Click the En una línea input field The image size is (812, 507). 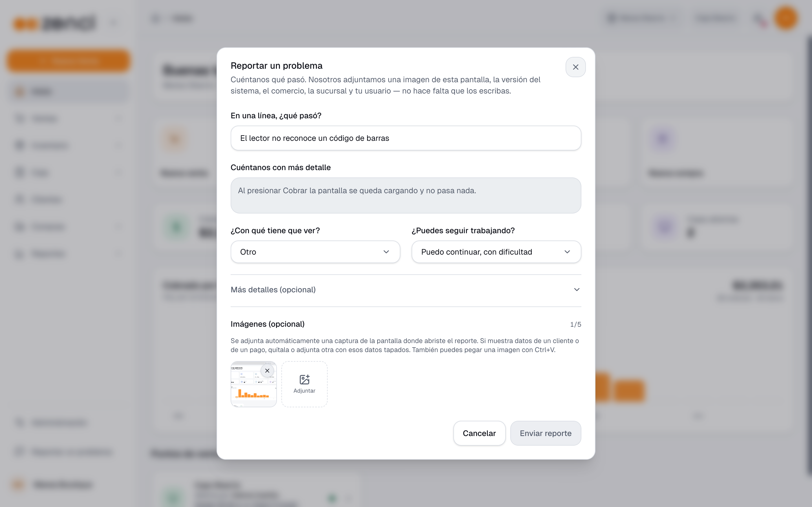point(406,138)
